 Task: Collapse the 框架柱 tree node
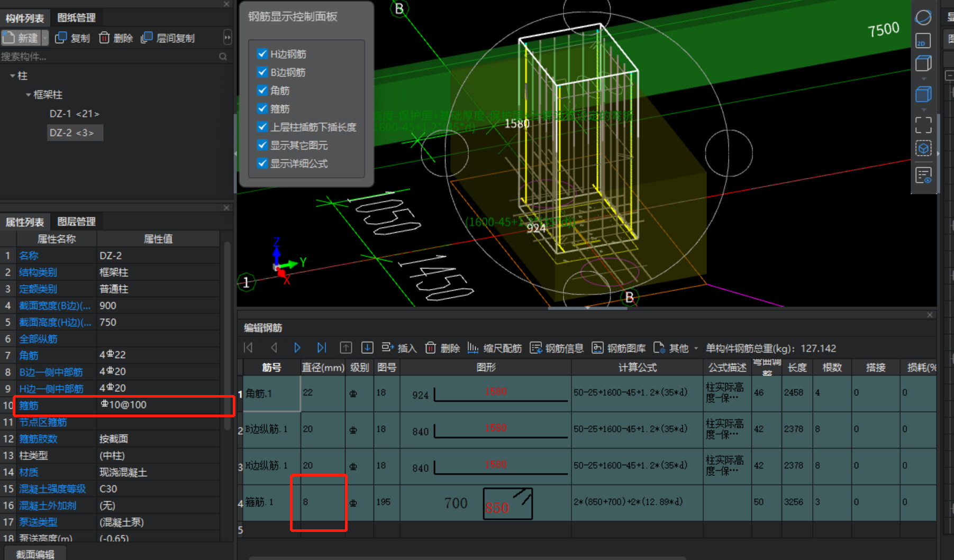click(x=28, y=95)
